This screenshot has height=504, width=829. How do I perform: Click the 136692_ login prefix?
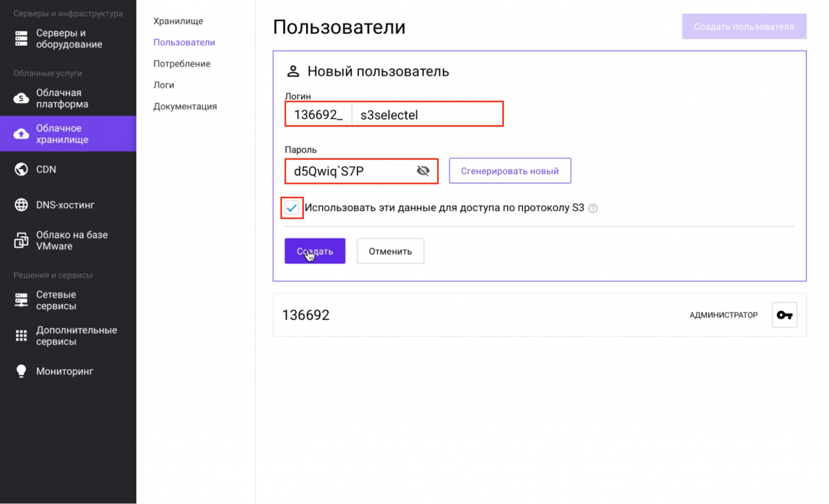[319, 115]
